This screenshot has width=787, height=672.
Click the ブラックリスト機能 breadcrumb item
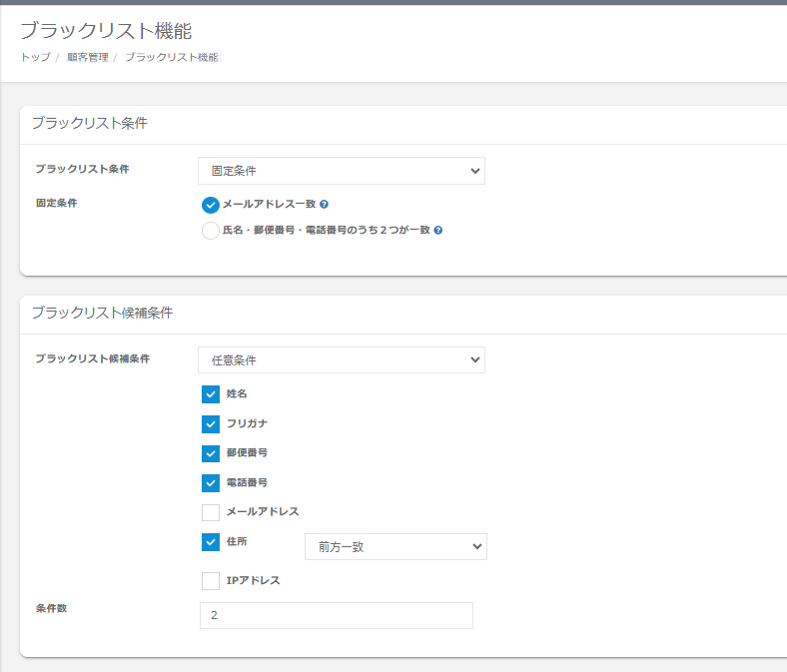(x=171, y=57)
